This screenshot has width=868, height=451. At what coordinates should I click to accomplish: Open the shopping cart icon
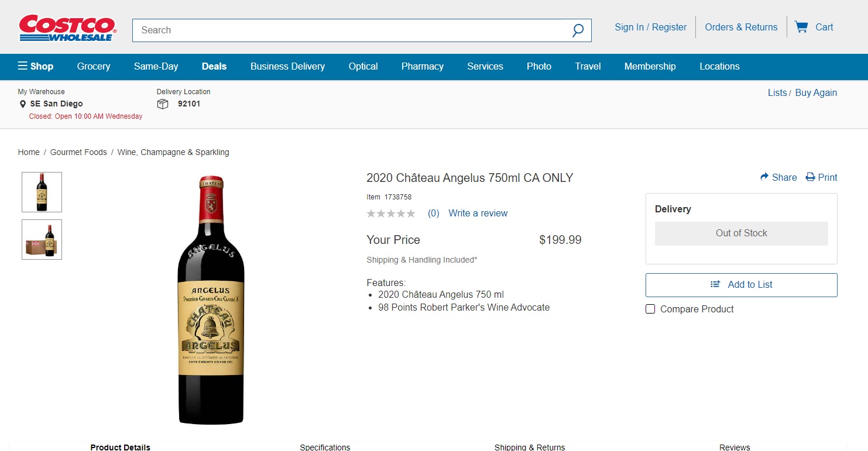click(x=801, y=27)
